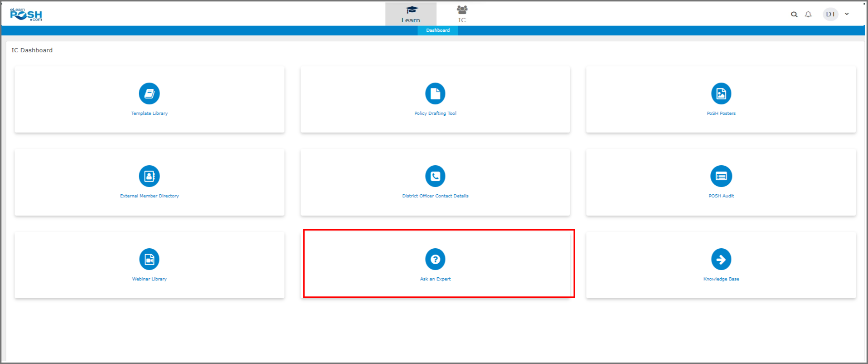Click the Policy Drafting Tool document icon

click(x=435, y=93)
